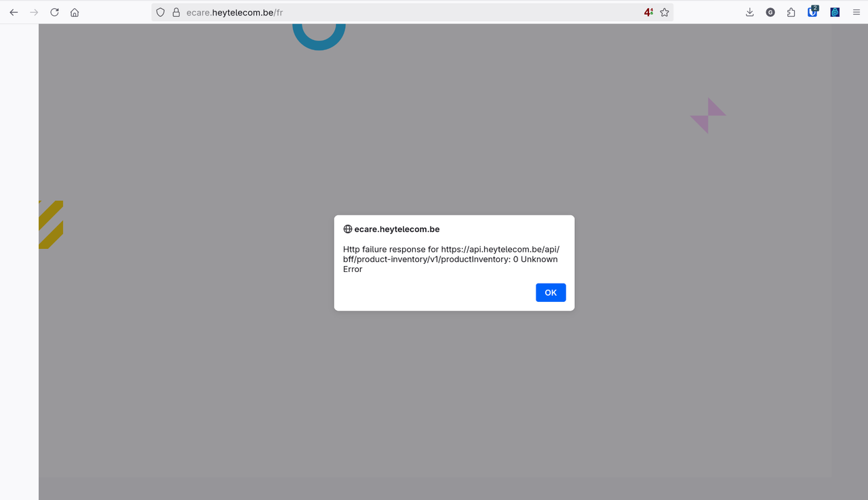This screenshot has width=868, height=500.
Task: Click the ecare.heytelecom.be/fr address bar
Action: [x=412, y=12]
